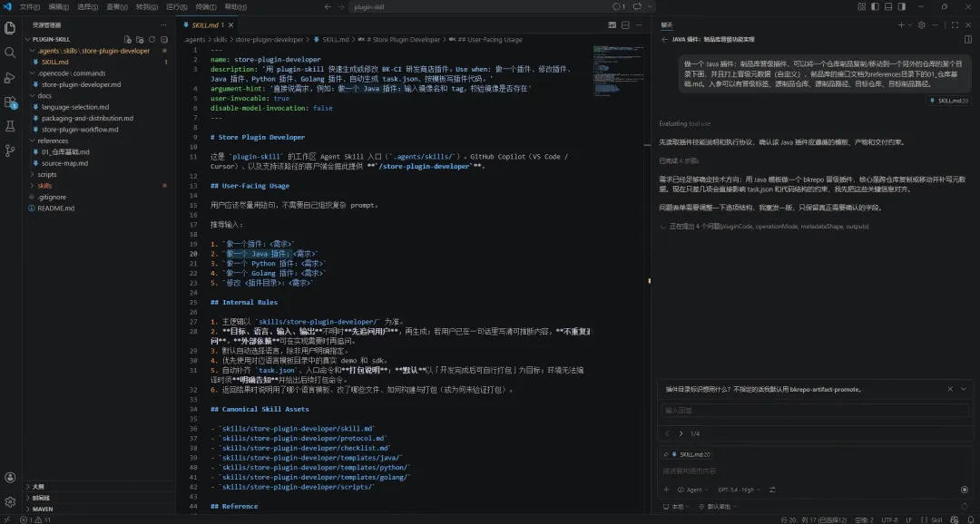The image size is (980, 524).
Task: Open chat settings gear icon
Action: (921, 25)
